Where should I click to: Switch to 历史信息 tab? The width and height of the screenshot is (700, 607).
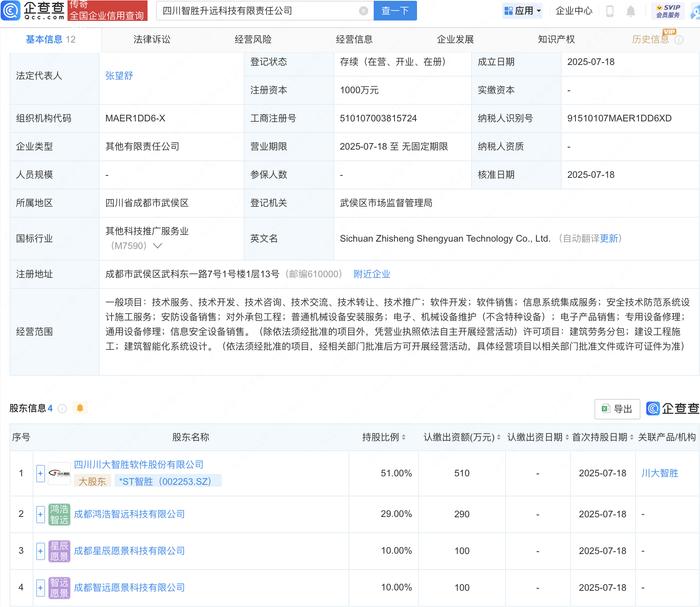point(650,39)
